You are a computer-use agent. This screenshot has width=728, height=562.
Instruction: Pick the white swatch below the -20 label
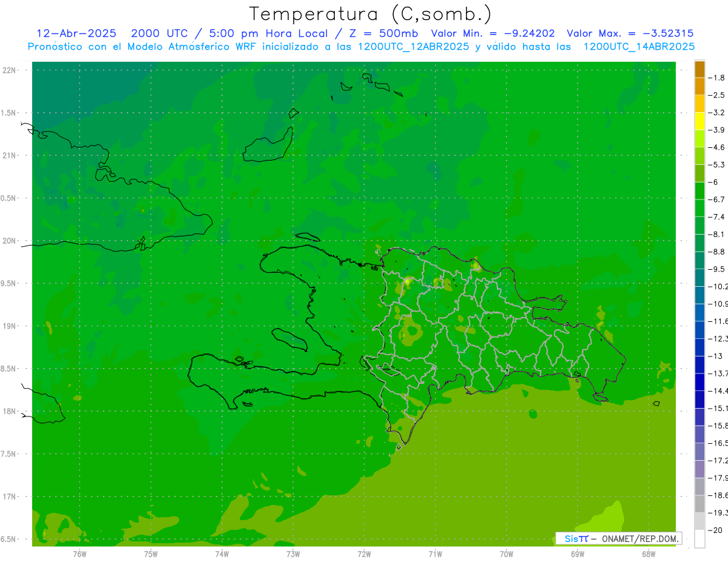tap(699, 539)
